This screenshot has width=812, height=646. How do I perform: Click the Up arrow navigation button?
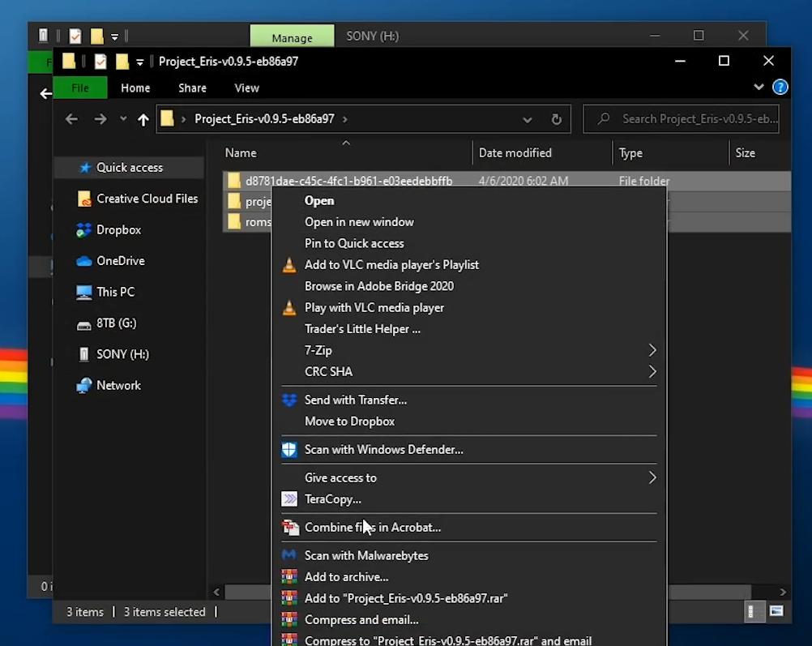143,119
